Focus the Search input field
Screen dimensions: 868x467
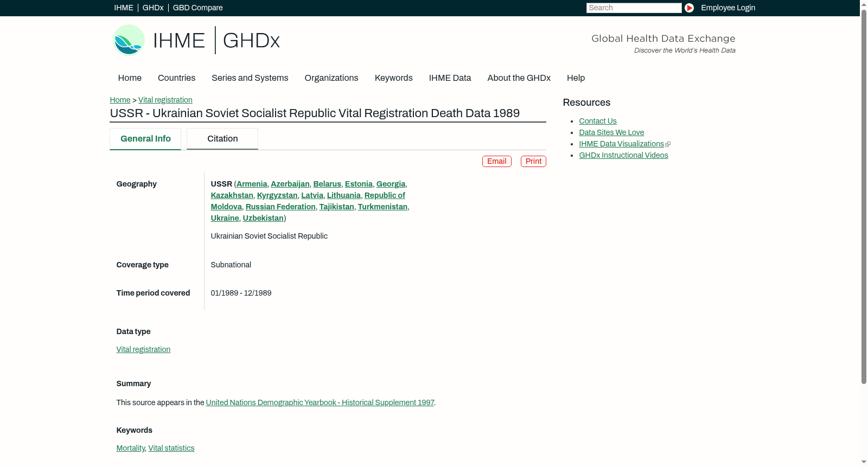pyautogui.click(x=634, y=8)
